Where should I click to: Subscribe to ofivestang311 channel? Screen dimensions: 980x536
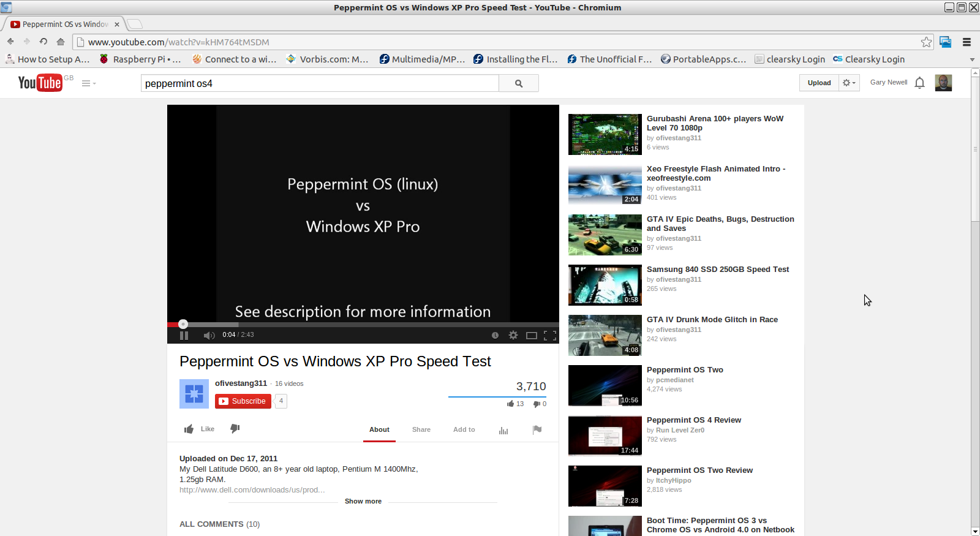[x=243, y=401]
